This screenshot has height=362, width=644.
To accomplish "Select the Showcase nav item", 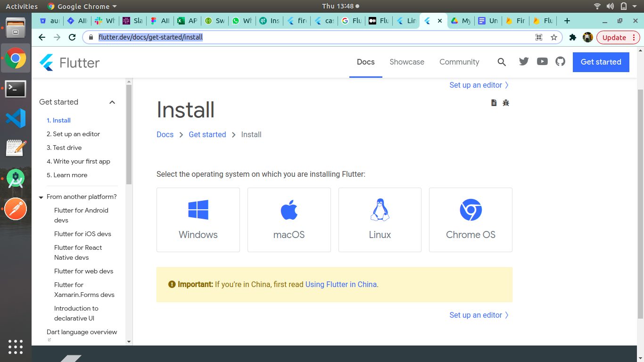I will click(407, 62).
